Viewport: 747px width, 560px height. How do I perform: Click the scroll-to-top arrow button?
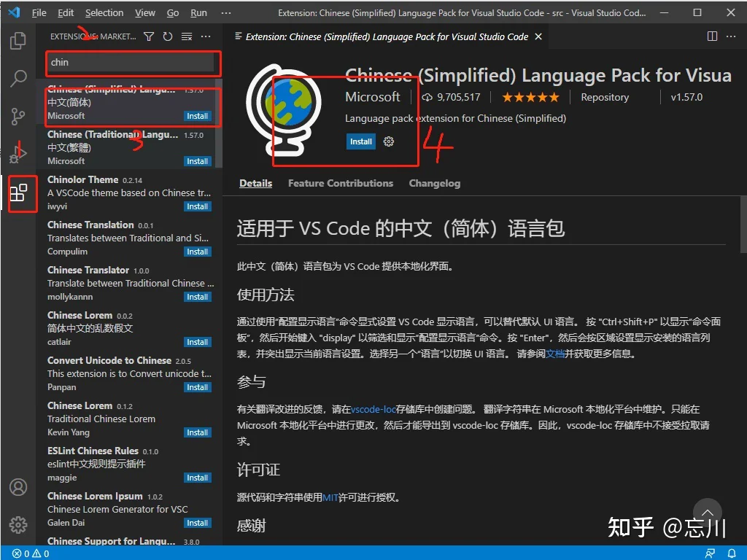click(708, 513)
